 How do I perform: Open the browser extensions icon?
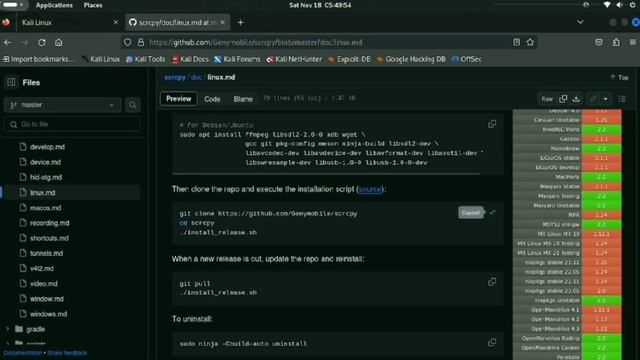pos(616,42)
